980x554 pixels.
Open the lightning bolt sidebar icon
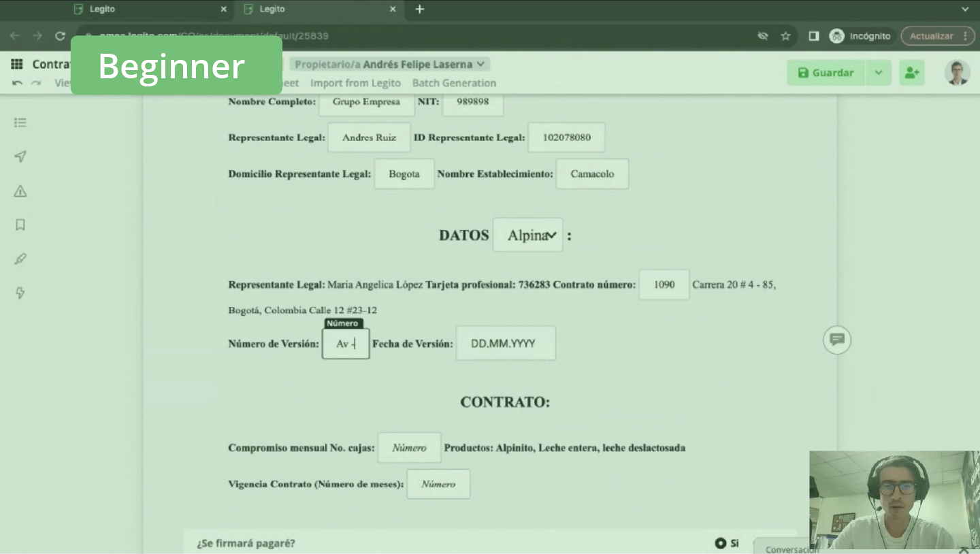coord(20,293)
